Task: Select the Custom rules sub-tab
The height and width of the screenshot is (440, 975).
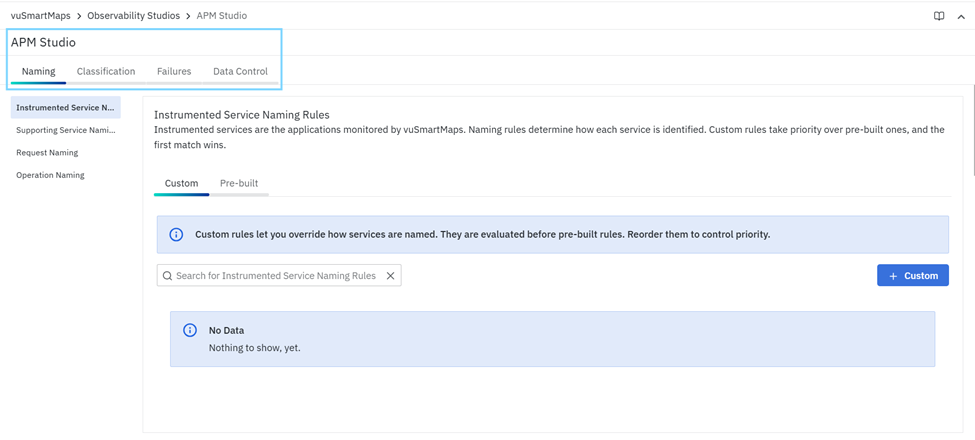Action: pyautogui.click(x=182, y=184)
